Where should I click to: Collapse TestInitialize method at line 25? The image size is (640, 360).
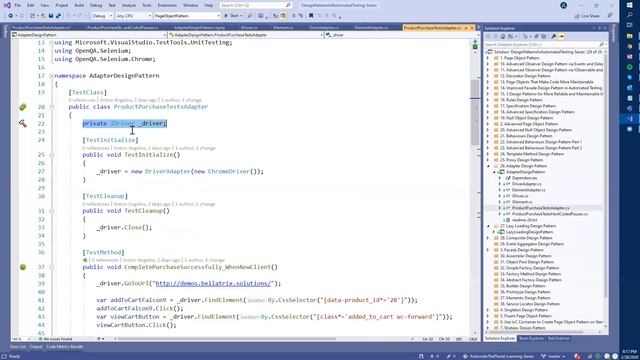(x=52, y=155)
